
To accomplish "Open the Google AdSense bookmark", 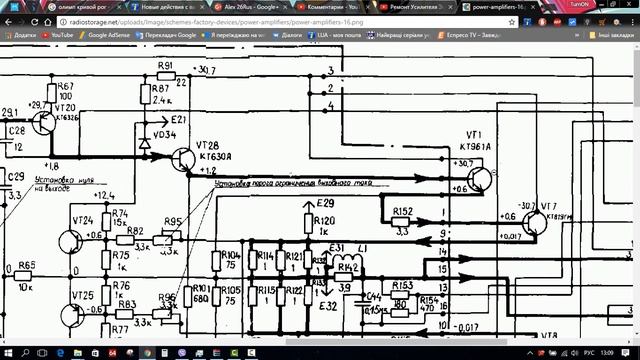I will click(104, 35).
